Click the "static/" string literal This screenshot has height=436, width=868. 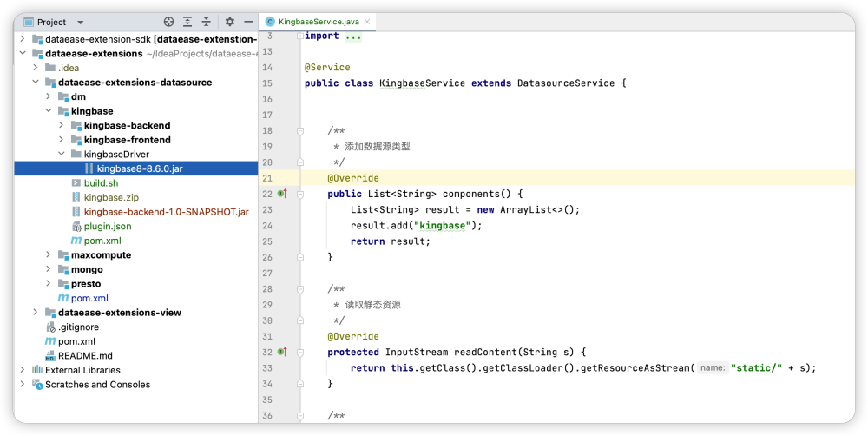click(757, 368)
